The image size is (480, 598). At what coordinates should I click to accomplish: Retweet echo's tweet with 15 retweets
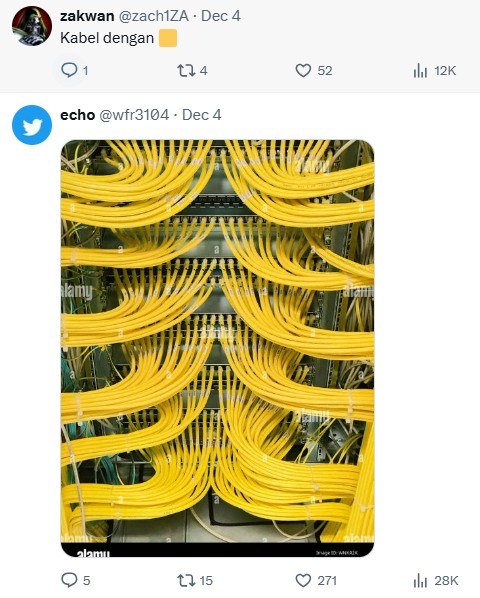[186, 580]
